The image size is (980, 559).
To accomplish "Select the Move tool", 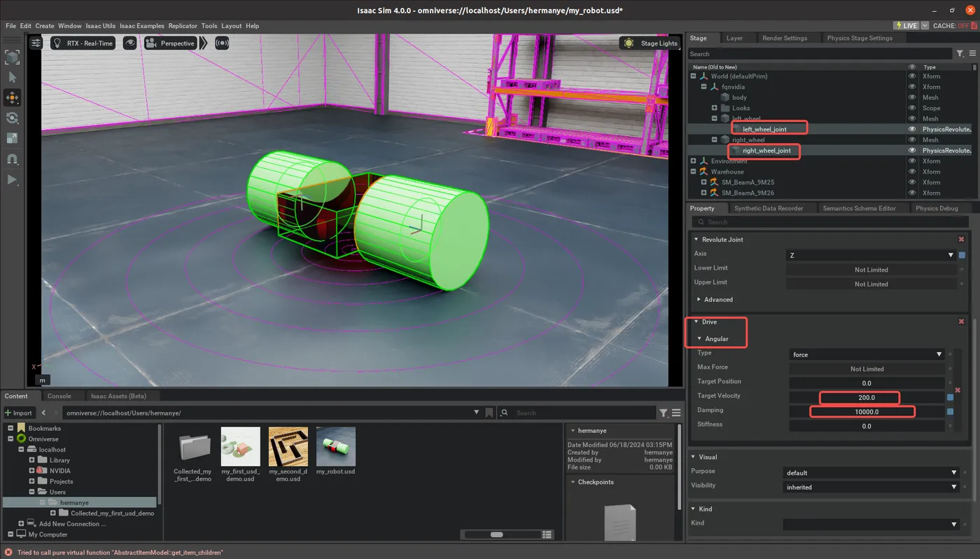I will (12, 98).
